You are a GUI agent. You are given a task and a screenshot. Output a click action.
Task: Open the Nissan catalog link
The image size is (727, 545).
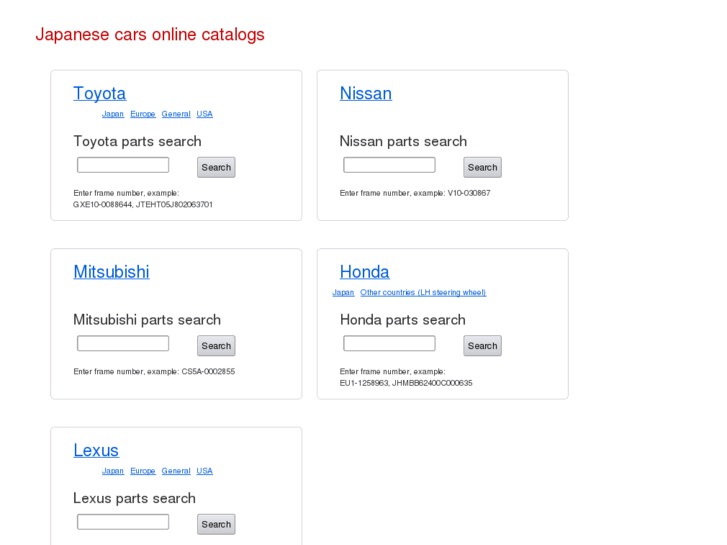[365, 94]
